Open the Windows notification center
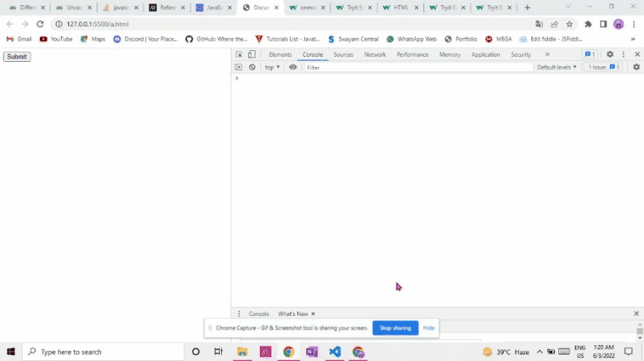 pos(629,352)
